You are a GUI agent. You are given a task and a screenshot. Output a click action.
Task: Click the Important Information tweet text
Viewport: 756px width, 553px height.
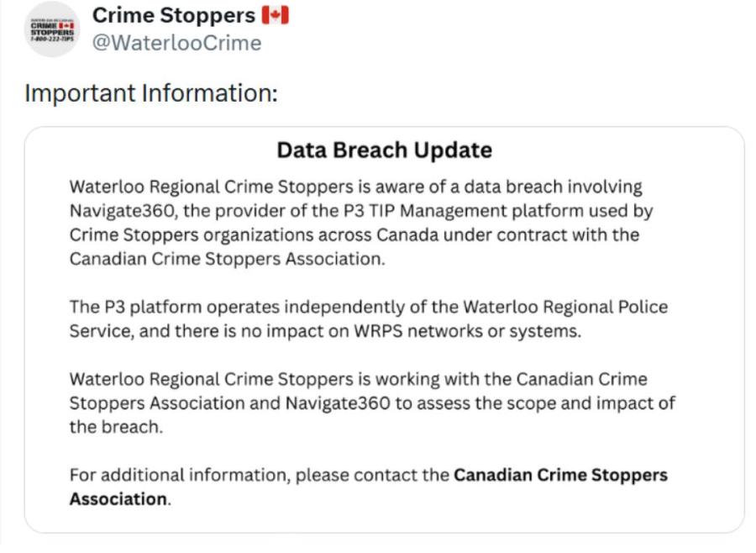[x=151, y=92]
